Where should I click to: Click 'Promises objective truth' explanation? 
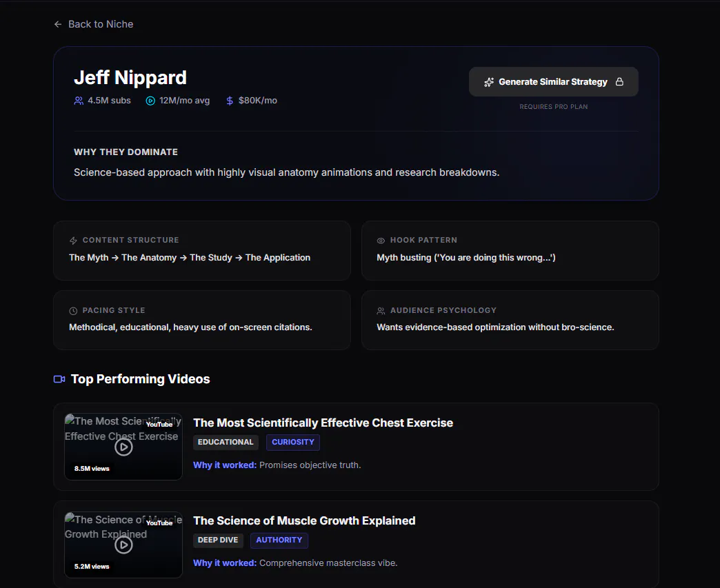click(x=310, y=465)
